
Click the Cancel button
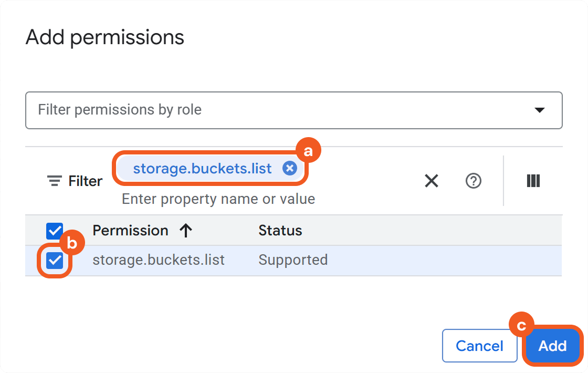pos(479,346)
